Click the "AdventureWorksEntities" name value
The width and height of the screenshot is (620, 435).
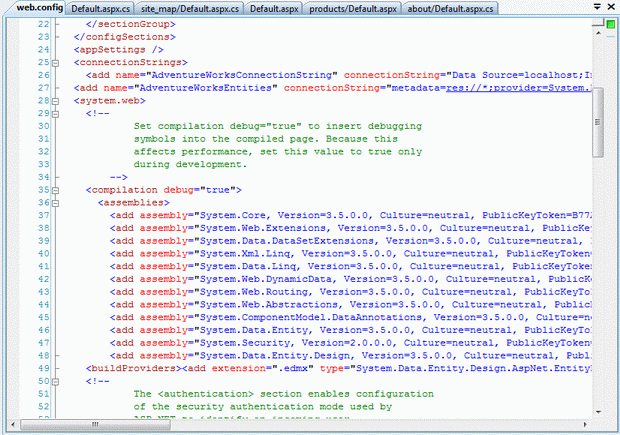click(x=206, y=88)
